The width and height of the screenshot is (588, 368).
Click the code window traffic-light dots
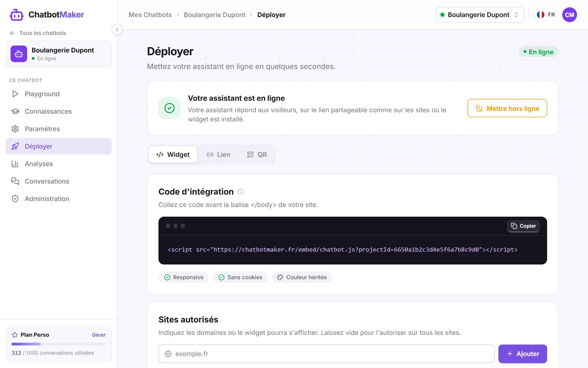[175, 226]
